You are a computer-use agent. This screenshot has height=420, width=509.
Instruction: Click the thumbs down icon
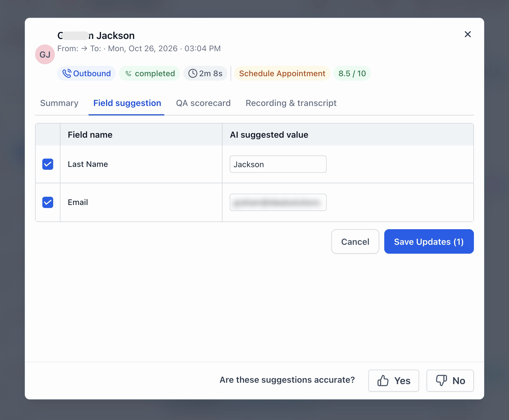coord(441,381)
